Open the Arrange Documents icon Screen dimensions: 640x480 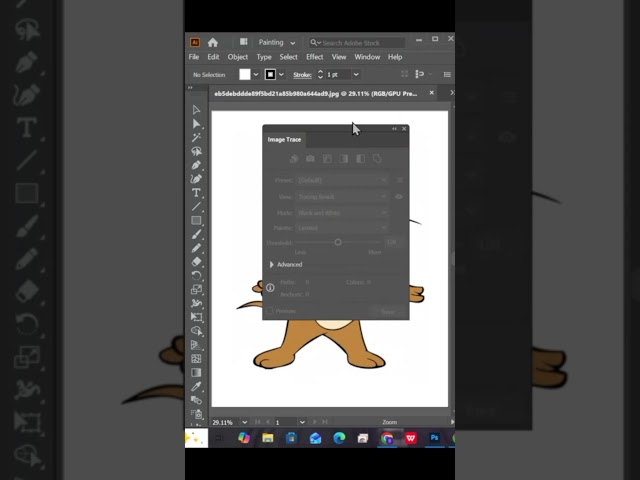click(244, 42)
